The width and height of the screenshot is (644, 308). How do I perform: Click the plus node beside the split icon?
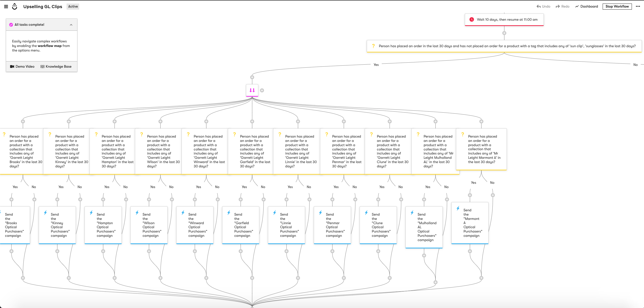click(262, 90)
